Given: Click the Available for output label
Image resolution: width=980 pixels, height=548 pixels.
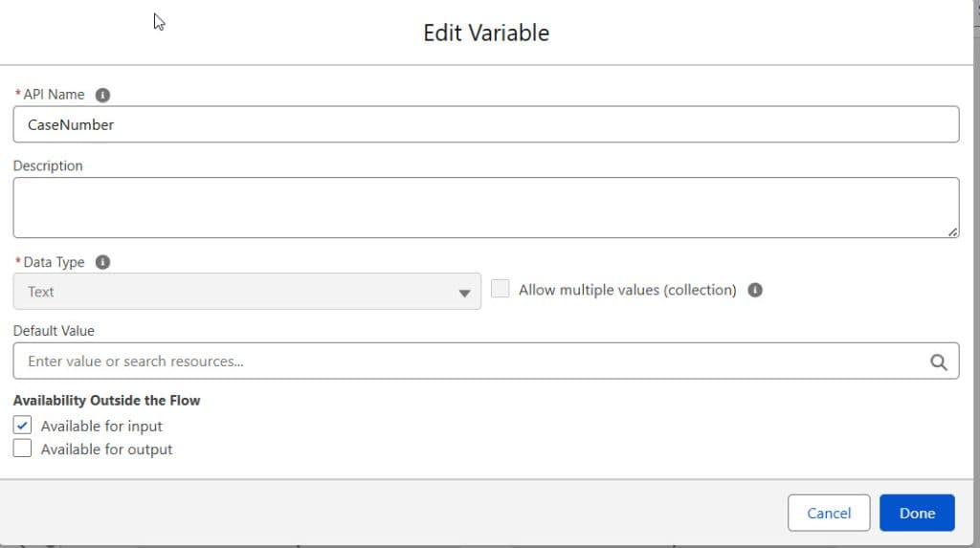Looking at the screenshot, I should point(107,449).
